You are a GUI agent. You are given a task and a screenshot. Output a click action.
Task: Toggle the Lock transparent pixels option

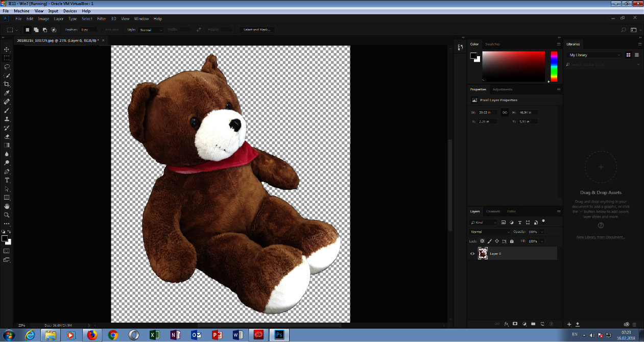pos(482,241)
